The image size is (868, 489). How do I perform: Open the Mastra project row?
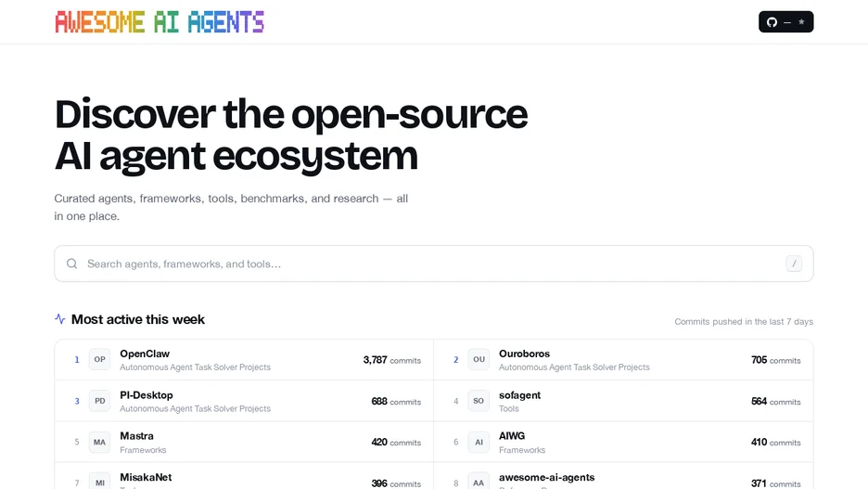244,442
